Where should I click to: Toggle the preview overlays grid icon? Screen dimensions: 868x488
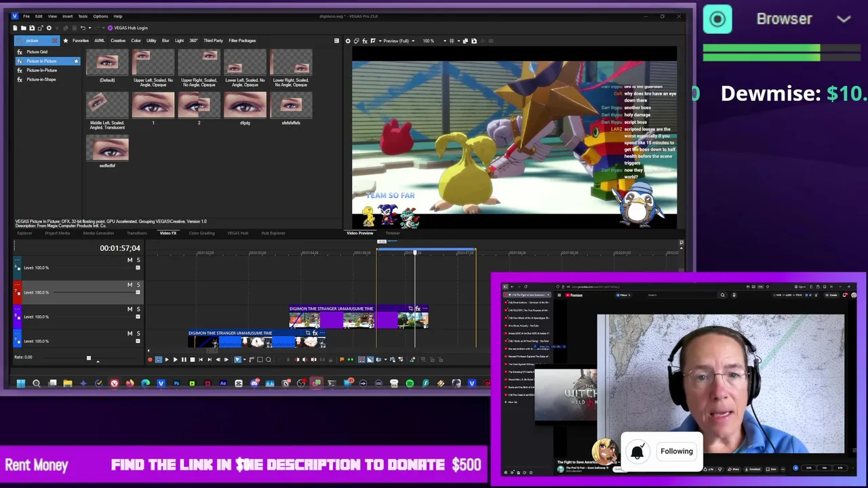[x=452, y=41]
